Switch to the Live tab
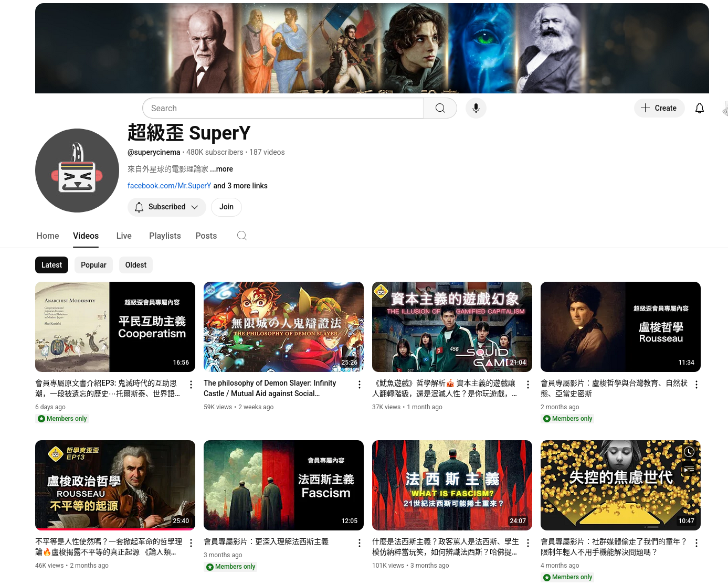Screen dimensions: 728x585 (124, 236)
